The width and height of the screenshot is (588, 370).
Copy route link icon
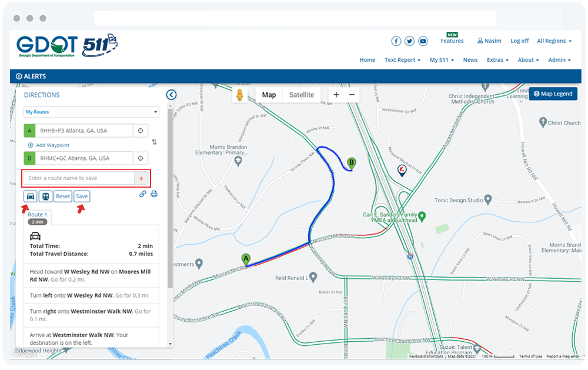point(143,194)
